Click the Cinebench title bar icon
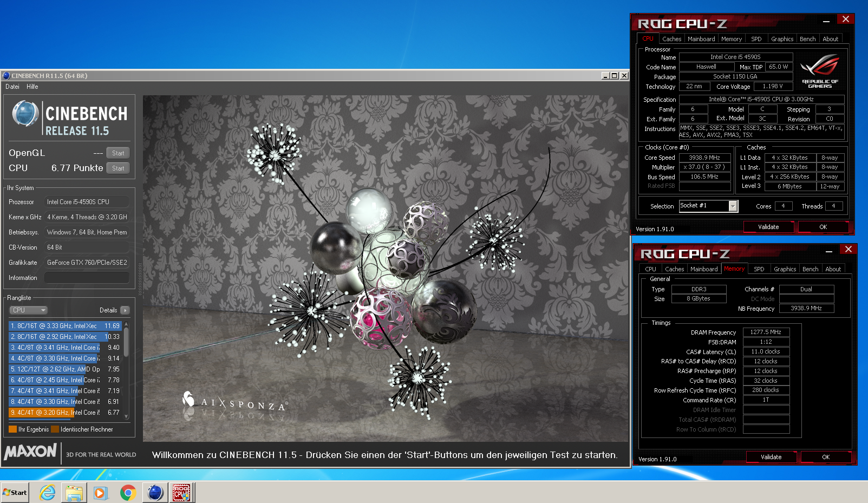This screenshot has height=503, width=868. 6,76
